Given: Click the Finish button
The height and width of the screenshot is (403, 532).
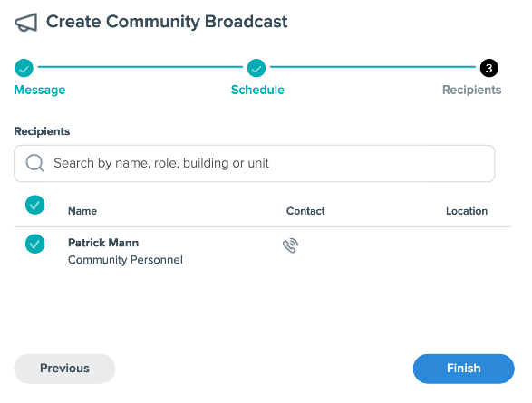Looking at the screenshot, I should tap(463, 369).
